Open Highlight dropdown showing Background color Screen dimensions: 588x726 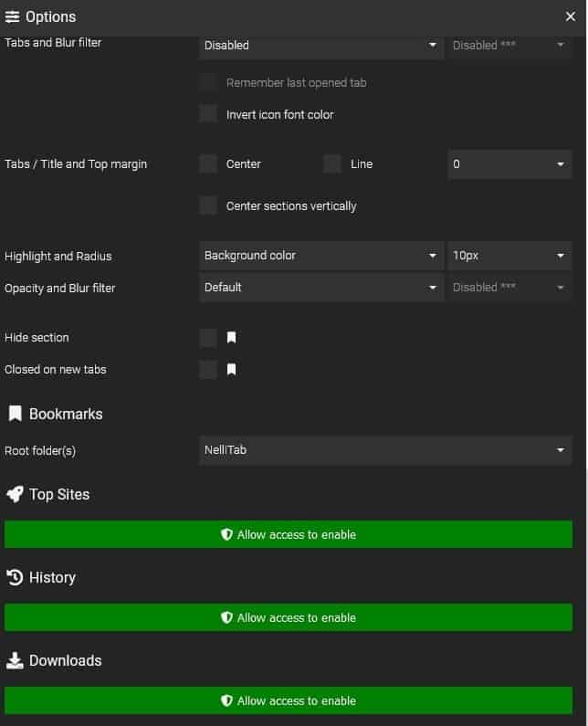(x=321, y=256)
